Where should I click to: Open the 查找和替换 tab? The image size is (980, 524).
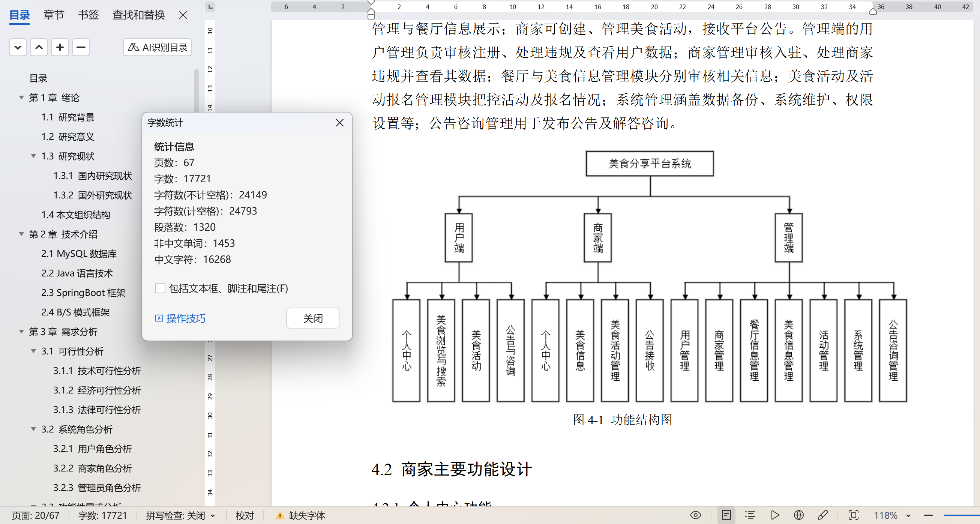(x=138, y=15)
